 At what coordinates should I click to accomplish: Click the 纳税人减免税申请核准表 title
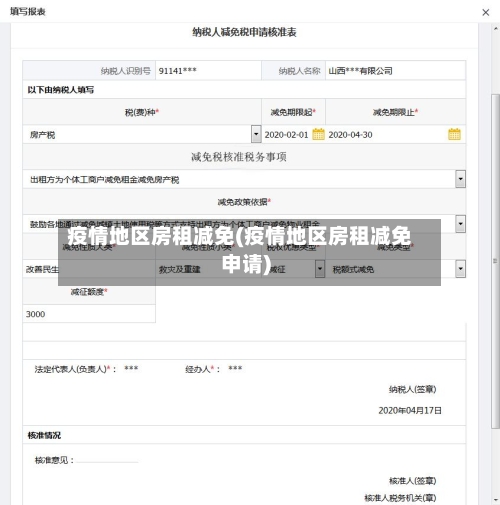[x=244, y=32]
